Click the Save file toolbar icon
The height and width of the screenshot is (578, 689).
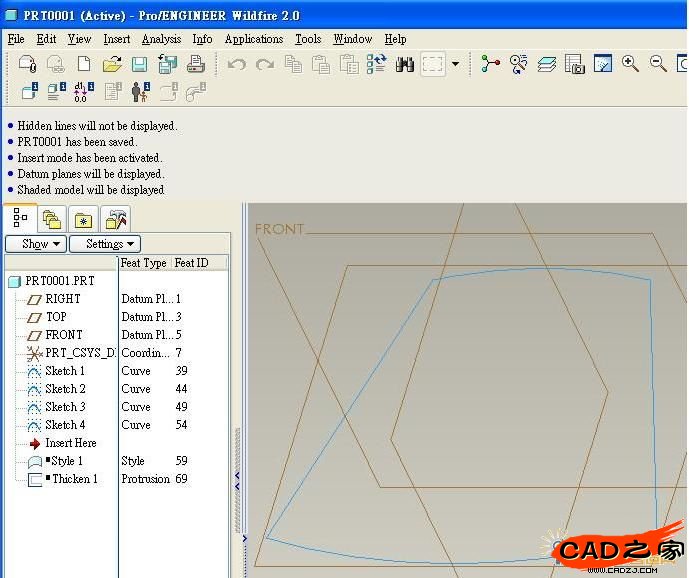[139, 64]
